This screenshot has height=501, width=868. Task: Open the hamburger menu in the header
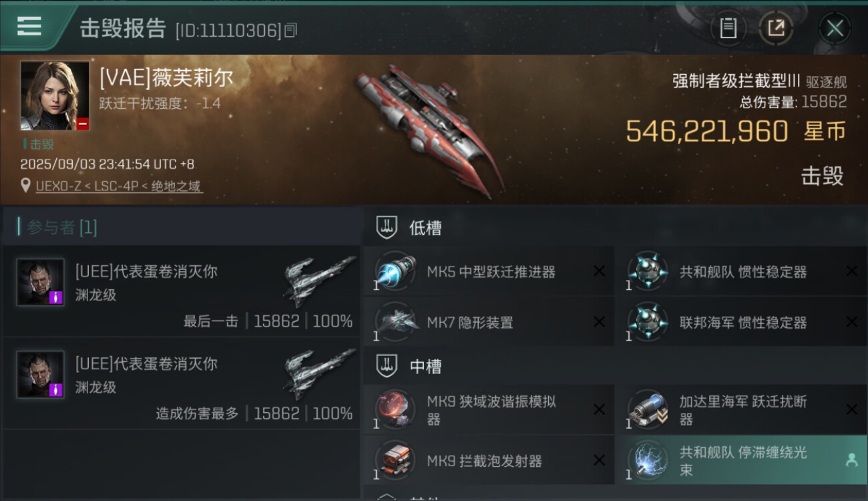click(x=29, y=26)
